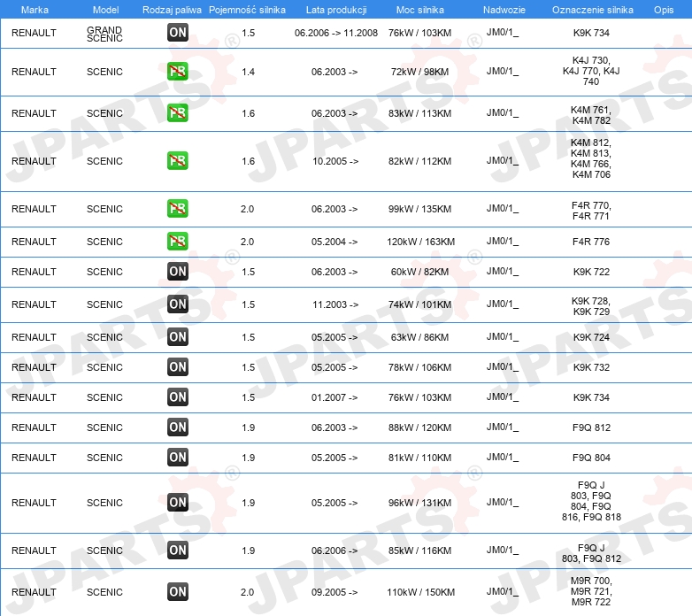This screenshot has width=692, height=616.
Task: Select the 81kW / 110KM power cell
Action: coord(419,458)
